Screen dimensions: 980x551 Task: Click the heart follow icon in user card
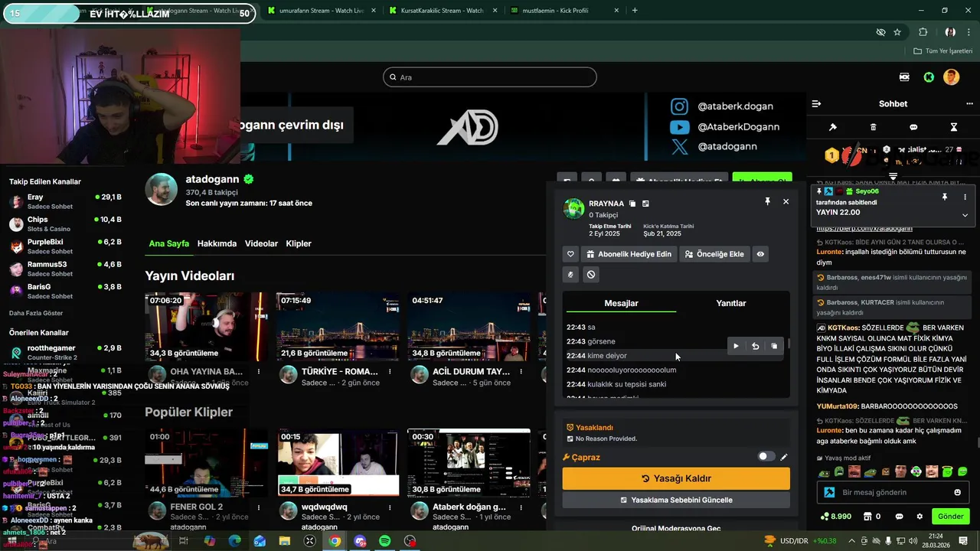[570, 254]
